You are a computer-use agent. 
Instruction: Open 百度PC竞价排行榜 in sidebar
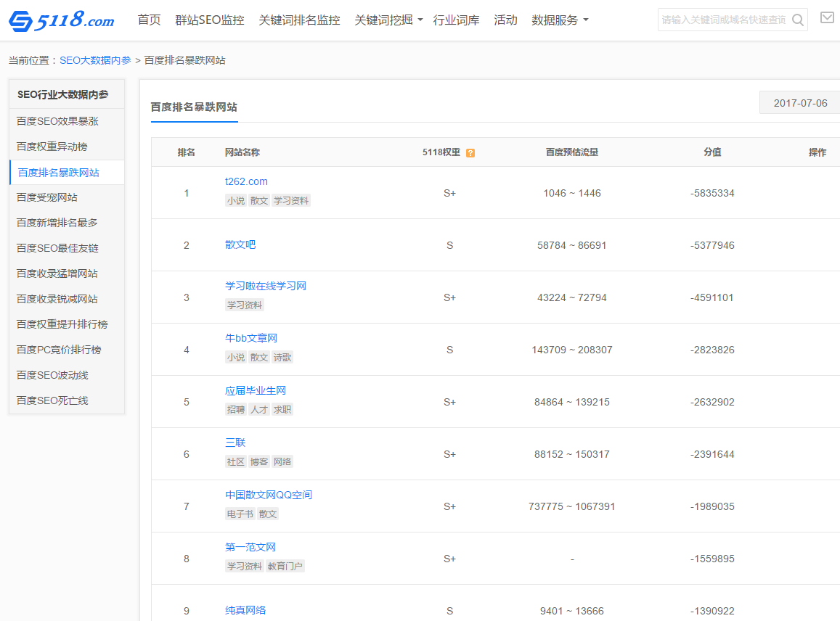pos(59,350)
